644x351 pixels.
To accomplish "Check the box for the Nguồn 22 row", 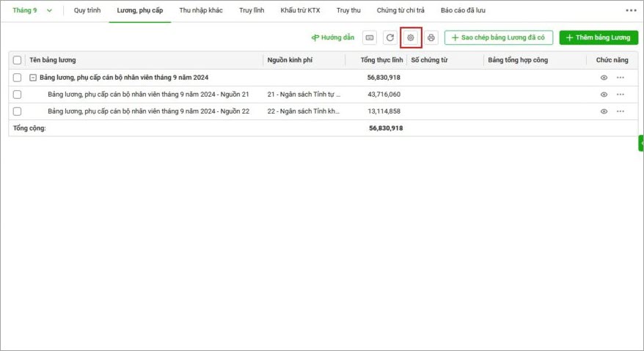I will coord(18,111).
